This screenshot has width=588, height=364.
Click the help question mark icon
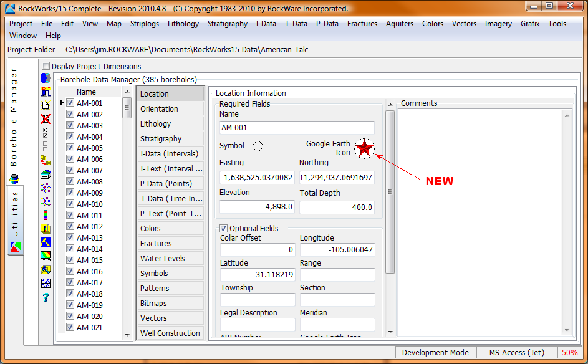click(46, 297)
